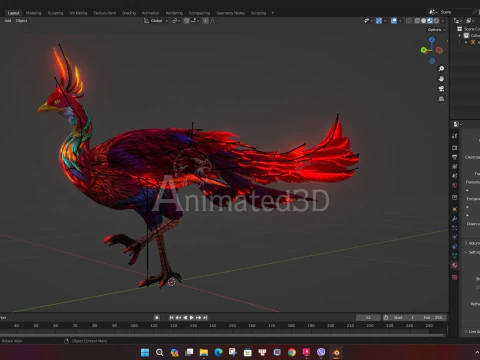This screenshot has height=360, width=480.
Task: Open Google Chrome from taskbar
Action: click(x=292, y=352)
